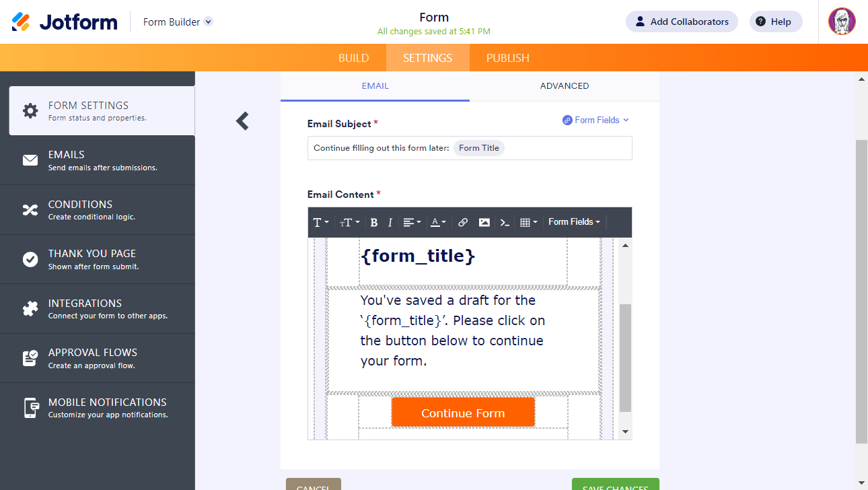Click the {form_title} heading in email

[418, 256]
